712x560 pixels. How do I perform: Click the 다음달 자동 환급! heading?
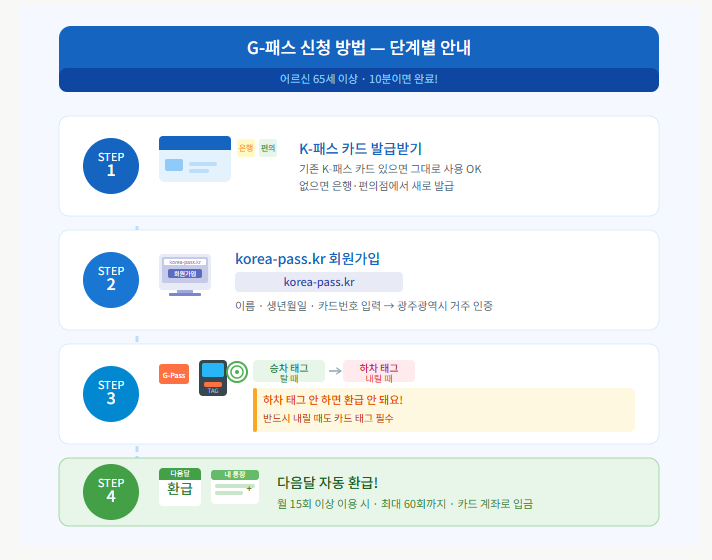tap(327, 482)
